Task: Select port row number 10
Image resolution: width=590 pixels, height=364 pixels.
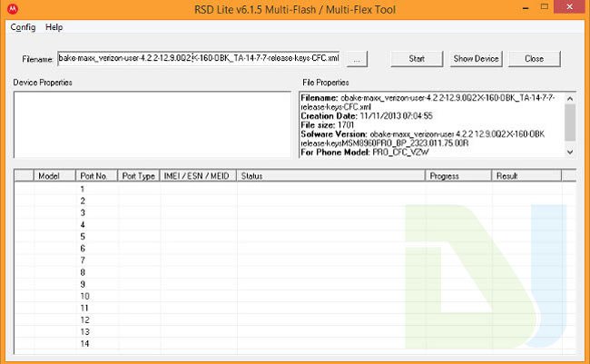Action: 295,296
